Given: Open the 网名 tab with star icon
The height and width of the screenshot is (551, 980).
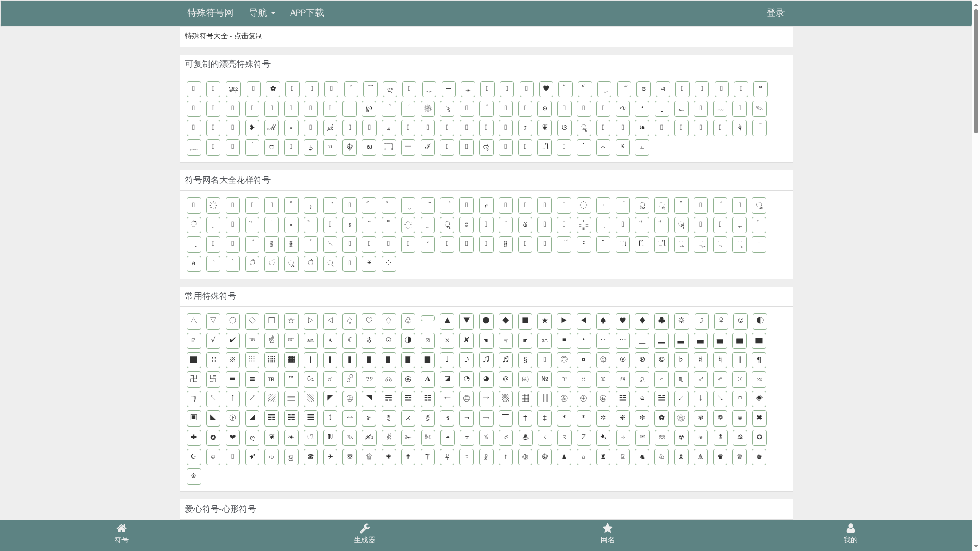Looking at the screenshot, I should (x=607, y=534).
